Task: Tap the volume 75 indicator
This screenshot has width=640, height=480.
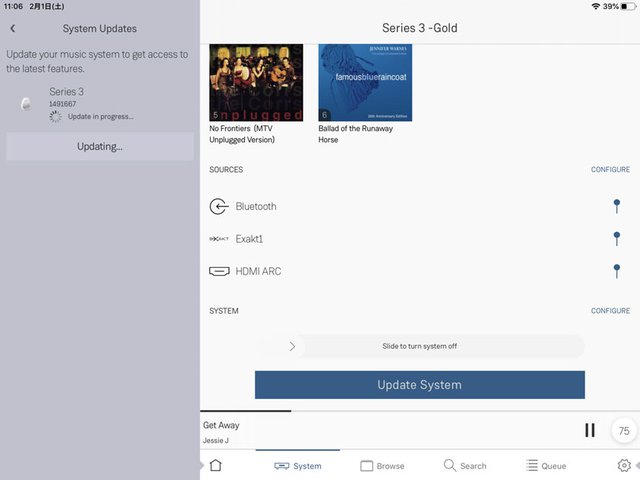Action: 624,431
